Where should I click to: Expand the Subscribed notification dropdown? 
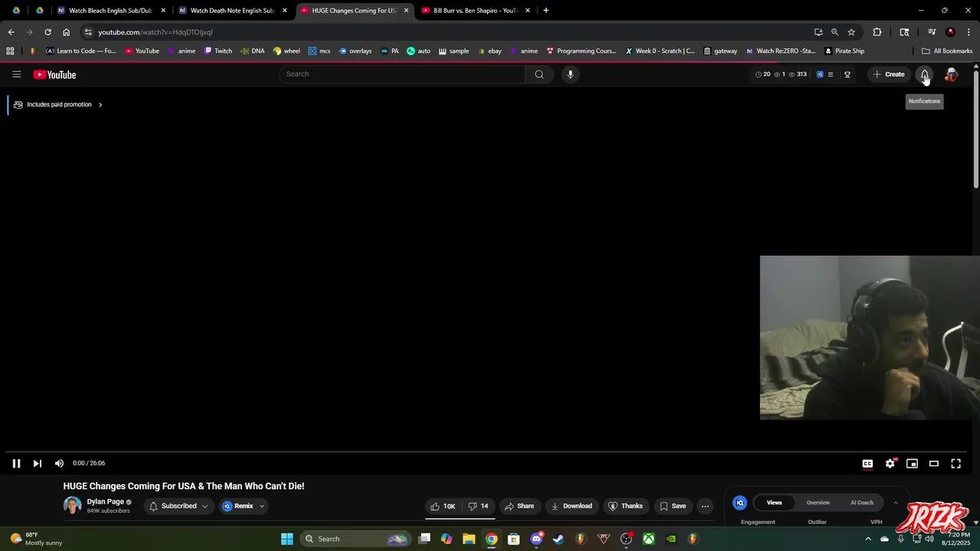pos(204,507)
